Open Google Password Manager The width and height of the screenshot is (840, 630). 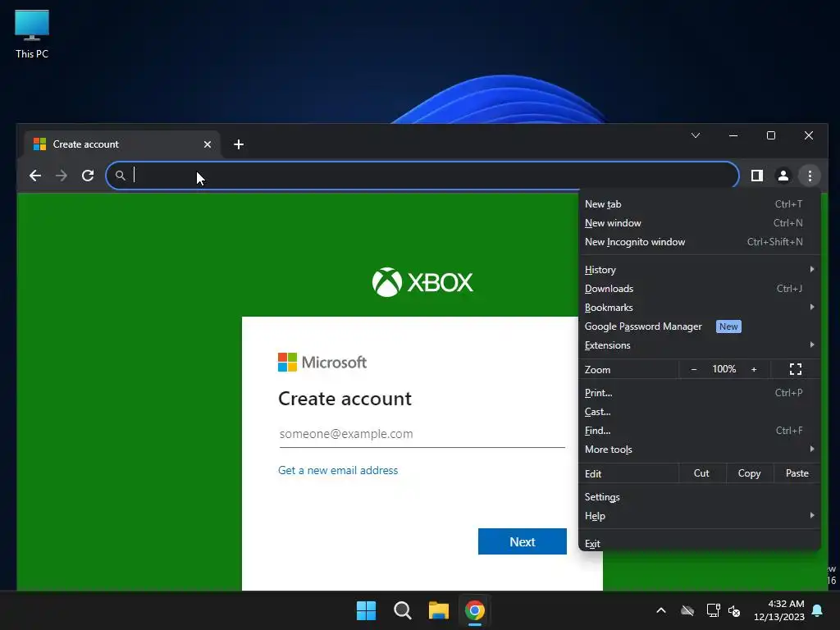(x=700, y=326)
